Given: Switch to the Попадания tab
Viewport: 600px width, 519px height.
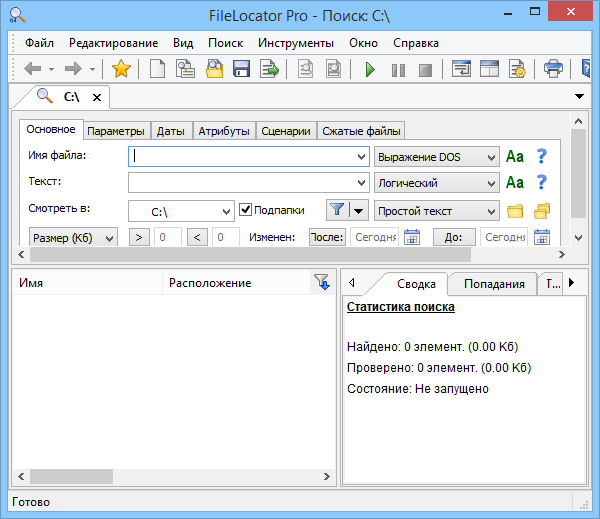Looking at the screenshot, I should (493, 284).
